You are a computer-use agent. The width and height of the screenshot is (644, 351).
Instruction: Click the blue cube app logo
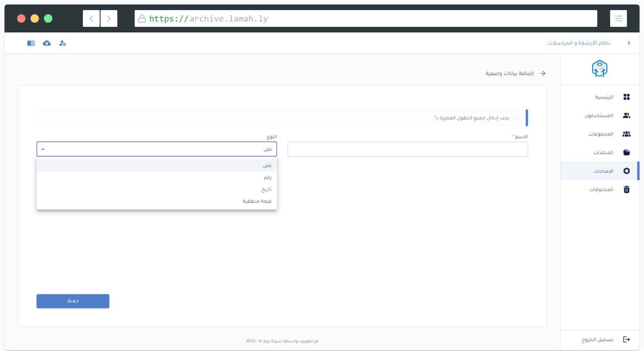[x=600, y=69]
